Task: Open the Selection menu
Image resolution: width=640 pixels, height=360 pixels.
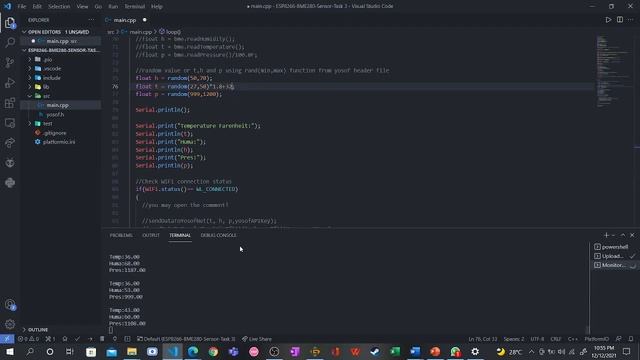Action: click(59, 7)
